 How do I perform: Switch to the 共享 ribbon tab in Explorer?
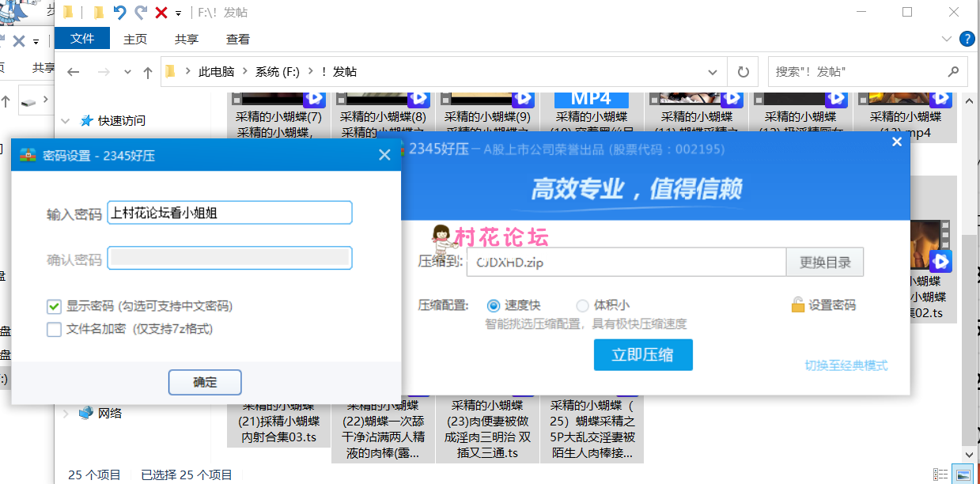[x=187, y=39]
